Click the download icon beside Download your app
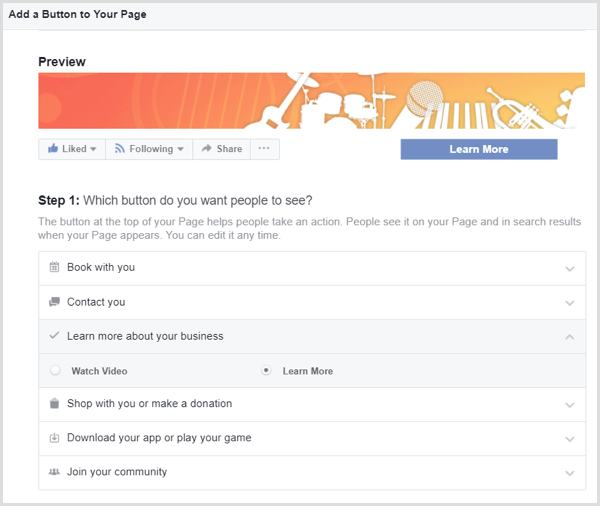Screen dimensions: 600x506 point(54,438)
